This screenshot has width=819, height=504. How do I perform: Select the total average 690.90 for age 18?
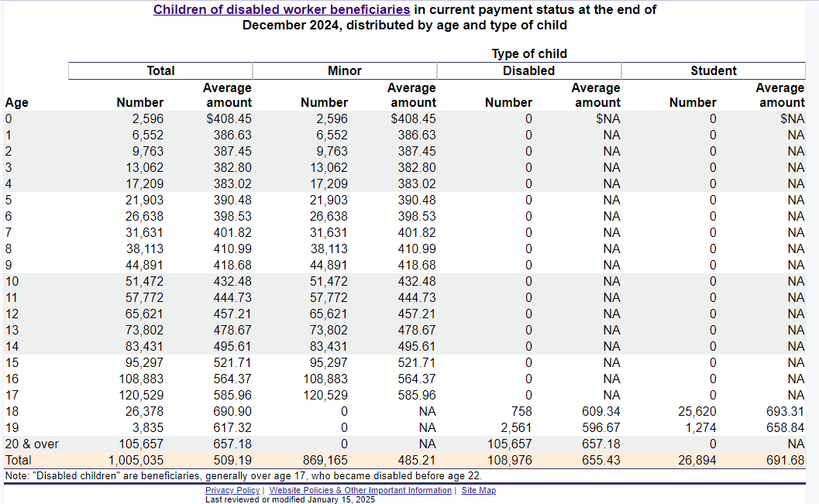[232, 412]
